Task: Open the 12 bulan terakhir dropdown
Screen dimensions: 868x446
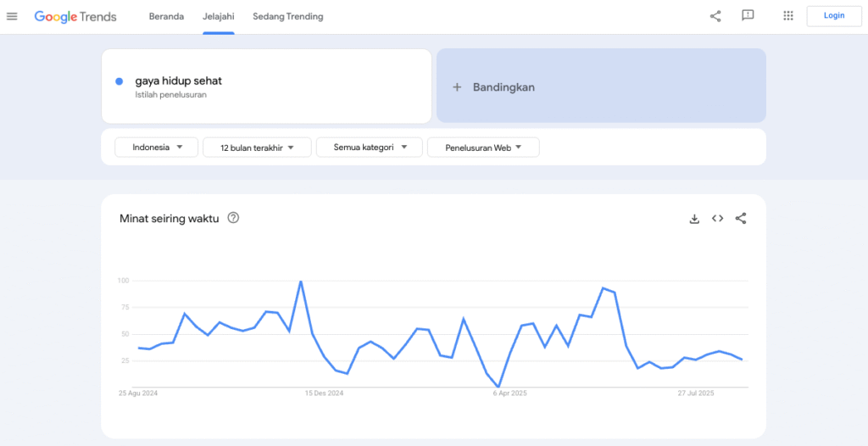Action: [x=257, y=148]
